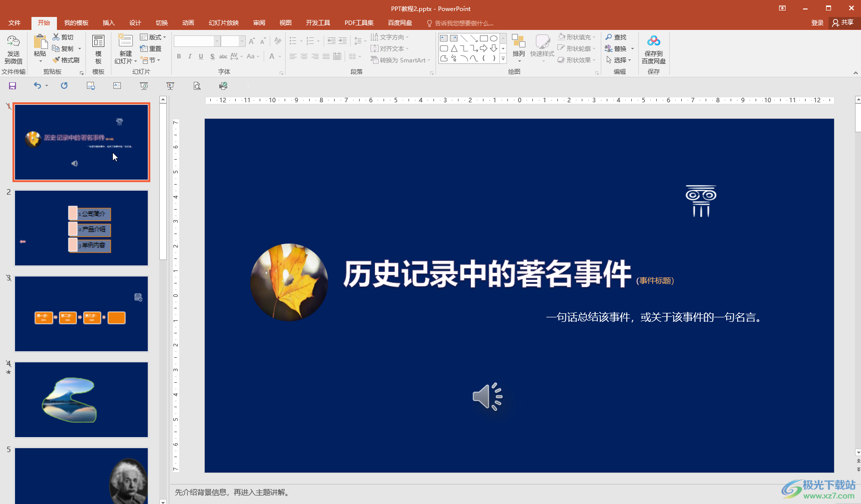Select the text box shape in the gallery
This screenshot has height=504, width=861.
pos(443,38)
